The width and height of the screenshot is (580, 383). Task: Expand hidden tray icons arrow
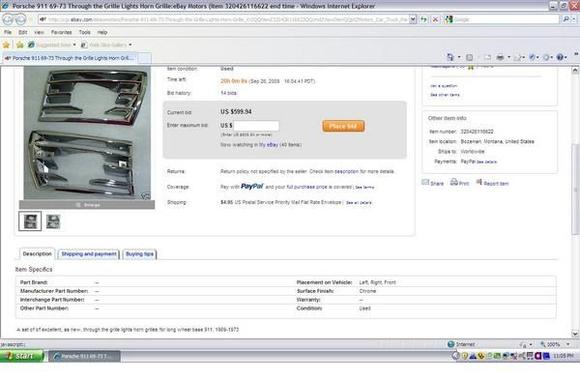click(x=455, y=356)
